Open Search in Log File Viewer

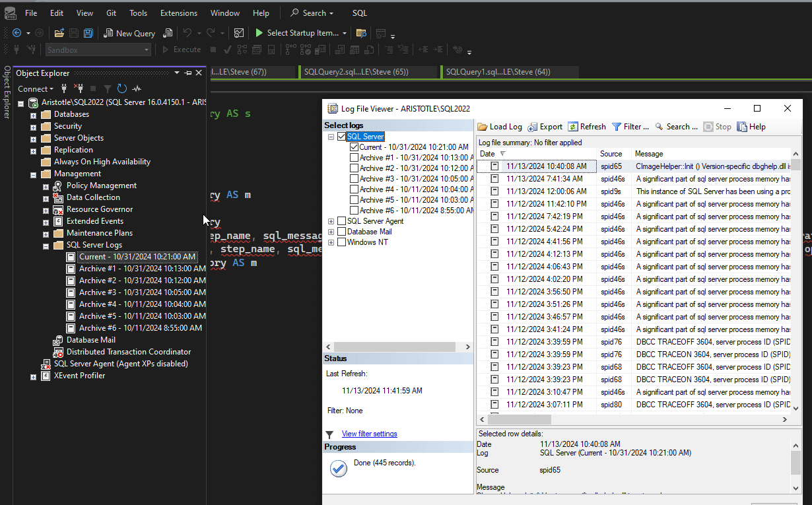(x=675, y=127)
